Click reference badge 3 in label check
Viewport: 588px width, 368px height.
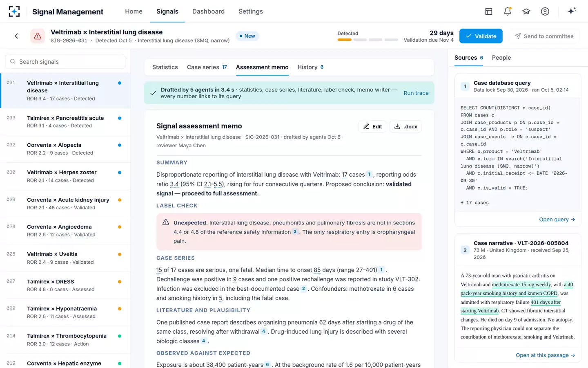coord(295,232)
